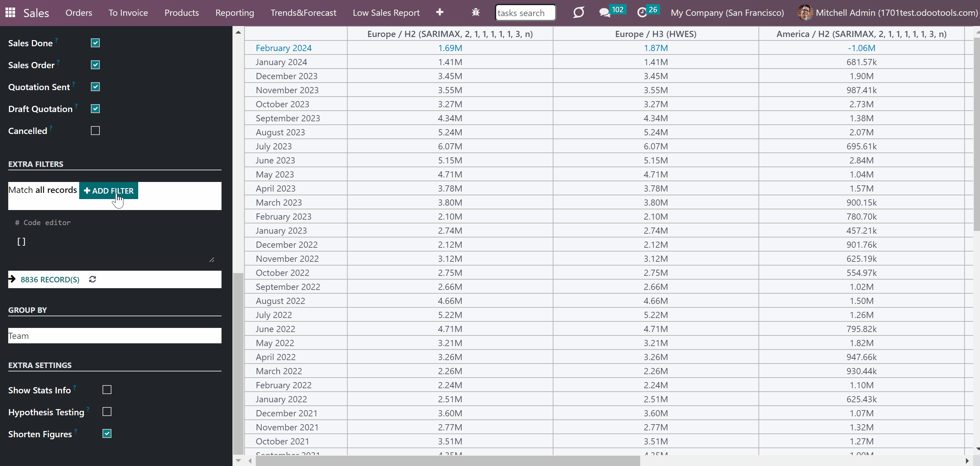Click the tasks search input field
Viewport: 980px width, 466px height.
(x=525, y=13)
